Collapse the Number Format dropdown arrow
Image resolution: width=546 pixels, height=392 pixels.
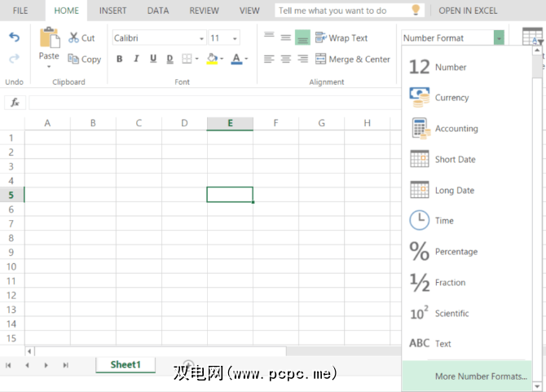tap(499, 38)
